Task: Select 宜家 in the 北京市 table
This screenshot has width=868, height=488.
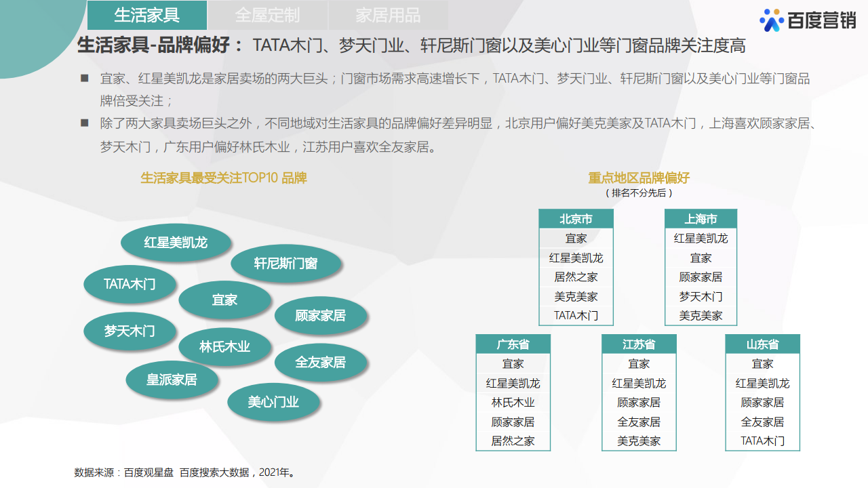Action: click(x=576, y=238)
